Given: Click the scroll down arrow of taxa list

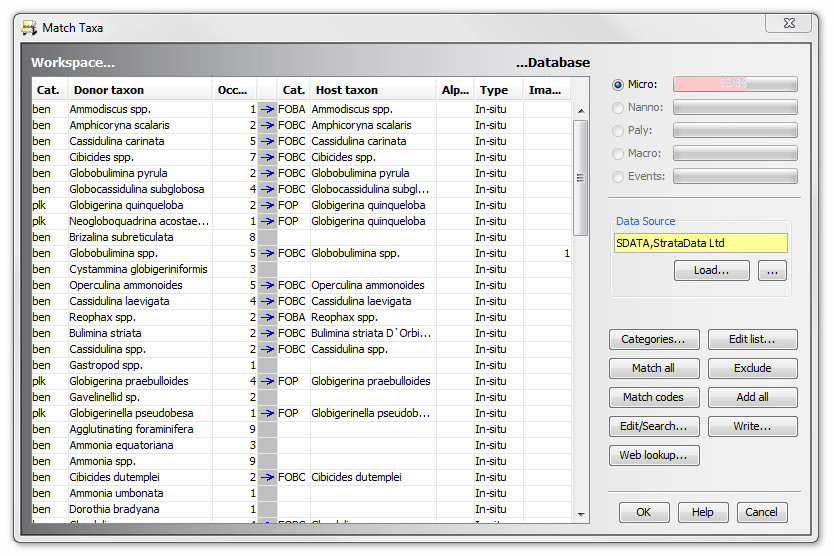Looking at the screenshot, I should pos(581,514).
